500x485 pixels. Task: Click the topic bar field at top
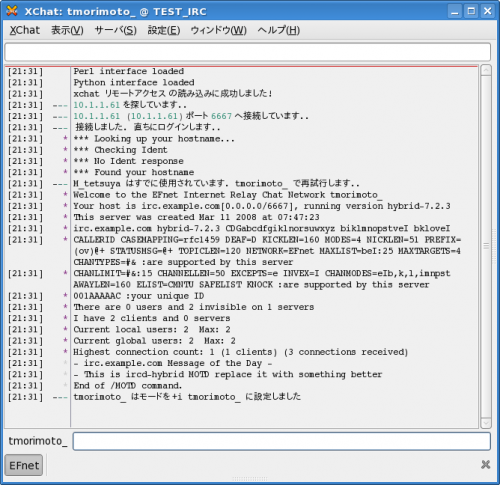click(x=247, y=52)
